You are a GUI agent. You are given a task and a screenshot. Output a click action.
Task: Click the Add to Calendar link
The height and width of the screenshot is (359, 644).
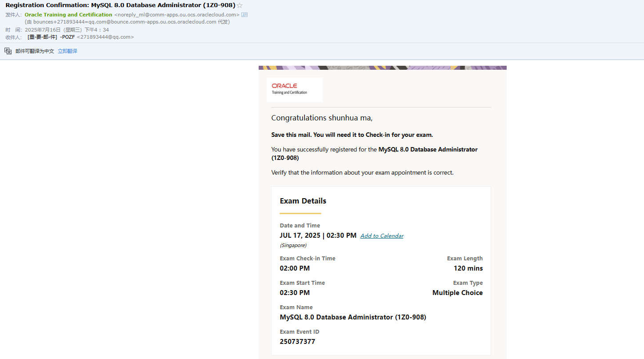[382, 236]
